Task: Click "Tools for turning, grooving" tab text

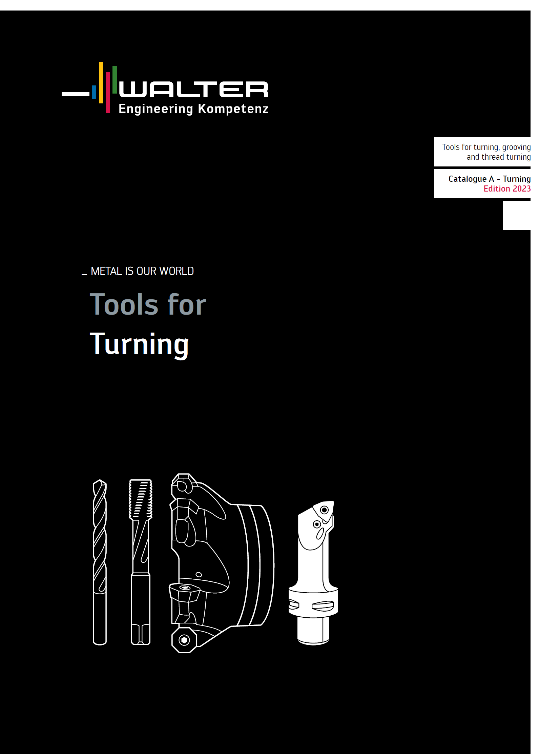Action: click(486, 147)
